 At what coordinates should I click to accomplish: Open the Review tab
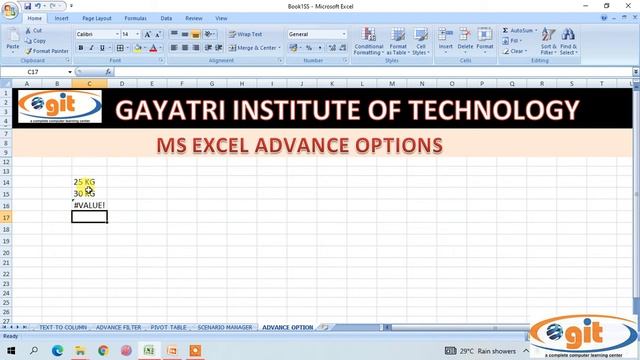click(194, 18)
